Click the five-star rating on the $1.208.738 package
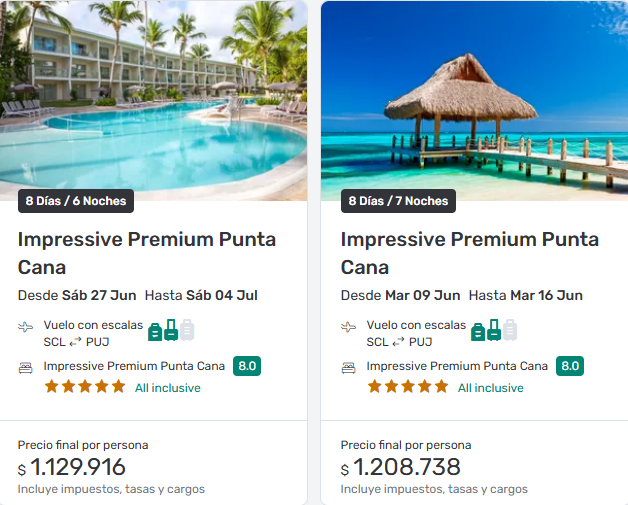Image resolution: width=628 pixels, height=505 pixels. [408, 387]
